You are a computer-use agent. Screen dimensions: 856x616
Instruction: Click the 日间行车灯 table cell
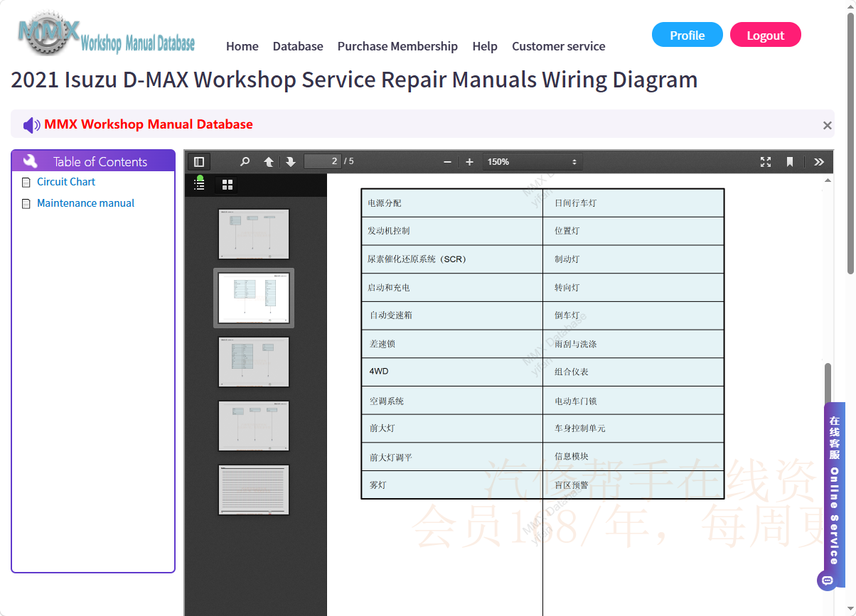633,203
